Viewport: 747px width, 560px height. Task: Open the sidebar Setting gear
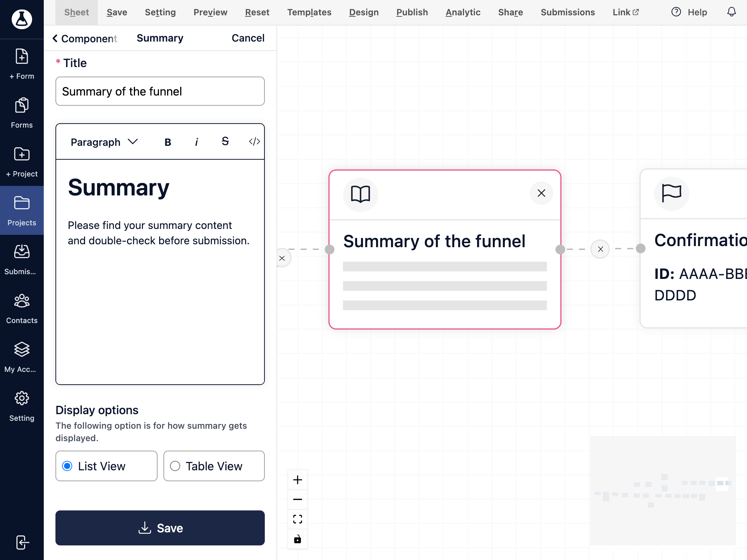pos(22,406)
